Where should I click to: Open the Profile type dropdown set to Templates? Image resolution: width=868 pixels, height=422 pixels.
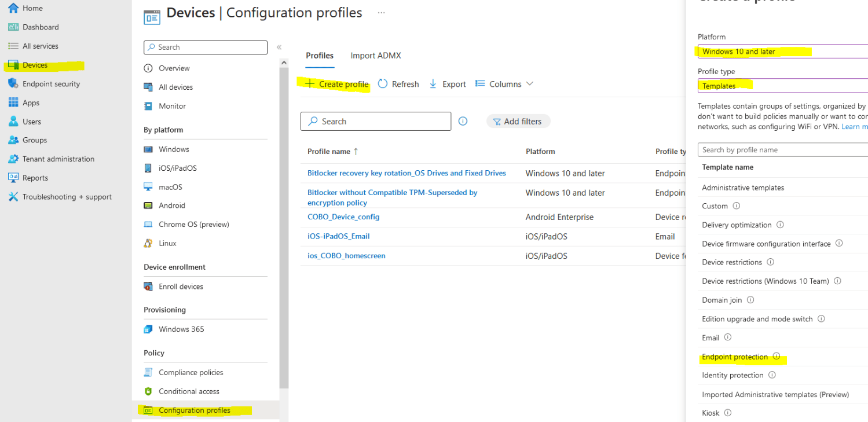click(782, 86)
